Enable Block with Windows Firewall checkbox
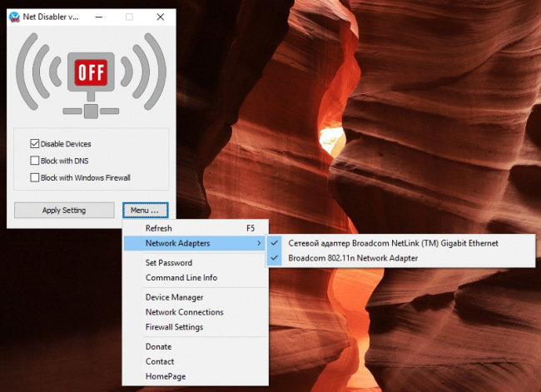Screen dimensions: 541x392 [x=34, y=177]
